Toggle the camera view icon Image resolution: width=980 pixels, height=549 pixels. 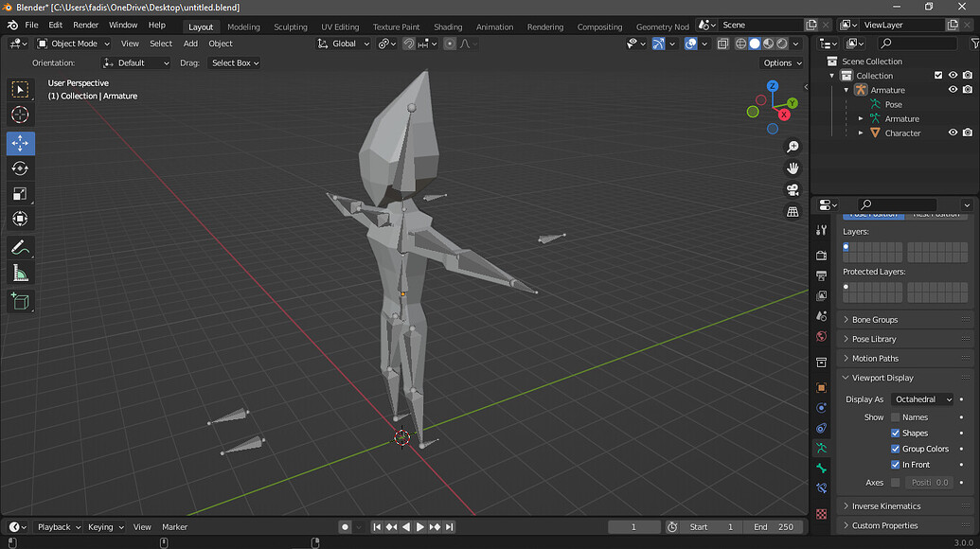(793, 190)
